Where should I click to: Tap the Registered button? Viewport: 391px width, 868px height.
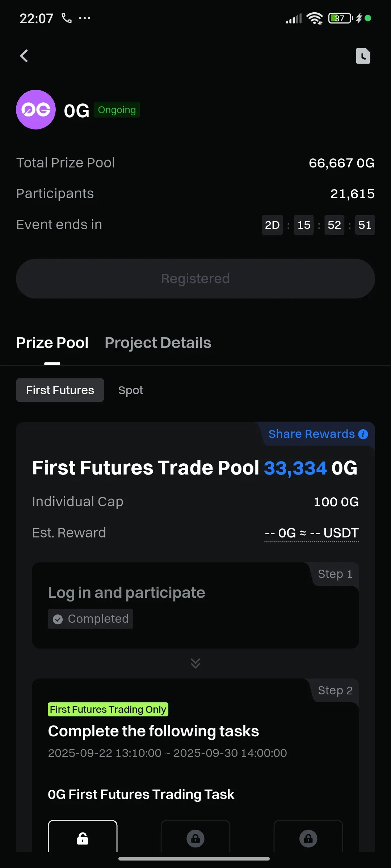point(195,278)
